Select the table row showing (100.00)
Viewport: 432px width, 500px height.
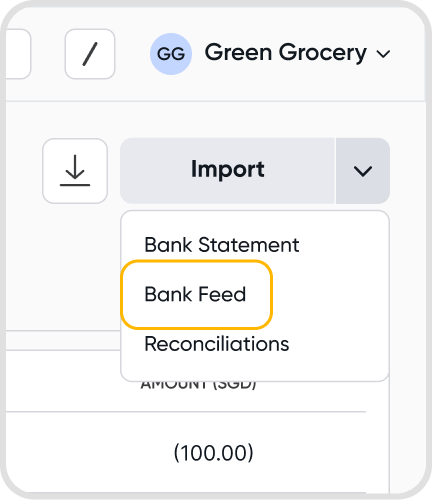click(186, 453)
